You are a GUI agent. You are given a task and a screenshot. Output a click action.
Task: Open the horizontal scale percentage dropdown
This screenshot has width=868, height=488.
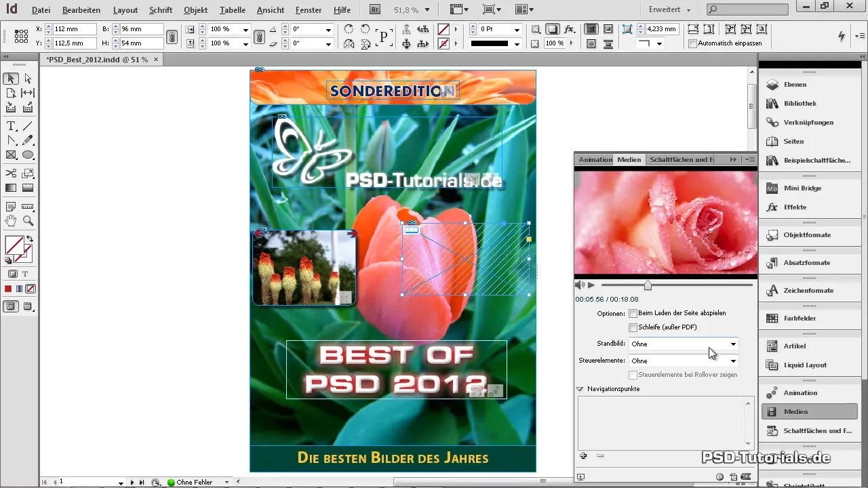[x=245, y=30]
